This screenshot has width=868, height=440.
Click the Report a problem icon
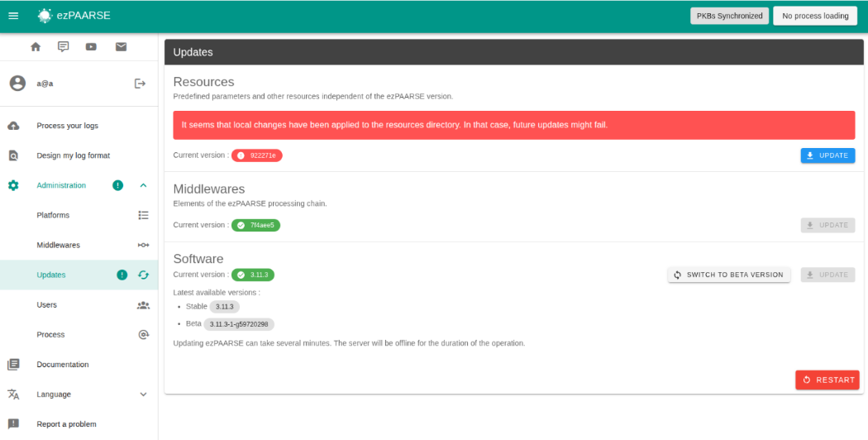(x=13, y=424)
